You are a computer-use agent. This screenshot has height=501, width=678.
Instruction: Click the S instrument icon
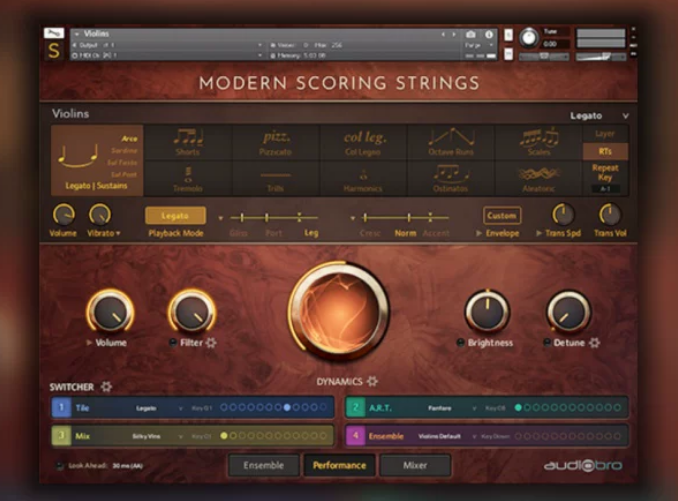(54, 51)
